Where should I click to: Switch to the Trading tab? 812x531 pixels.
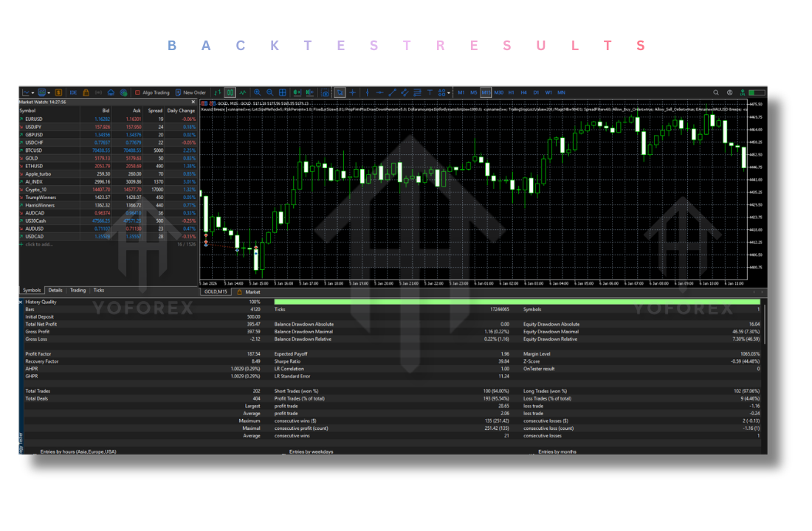[77, 290]
